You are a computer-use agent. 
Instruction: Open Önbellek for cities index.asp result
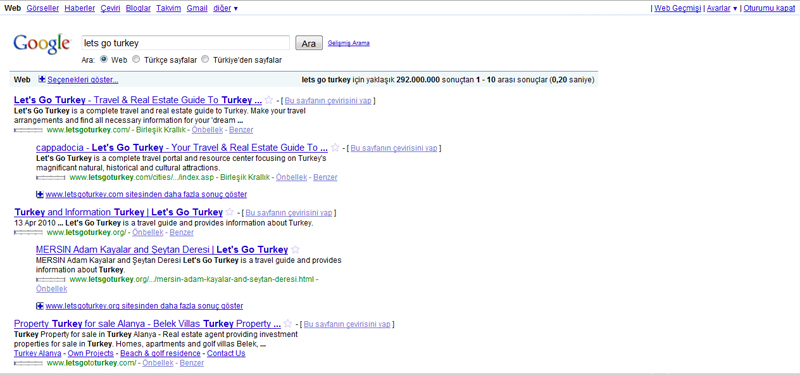[291, 177]
